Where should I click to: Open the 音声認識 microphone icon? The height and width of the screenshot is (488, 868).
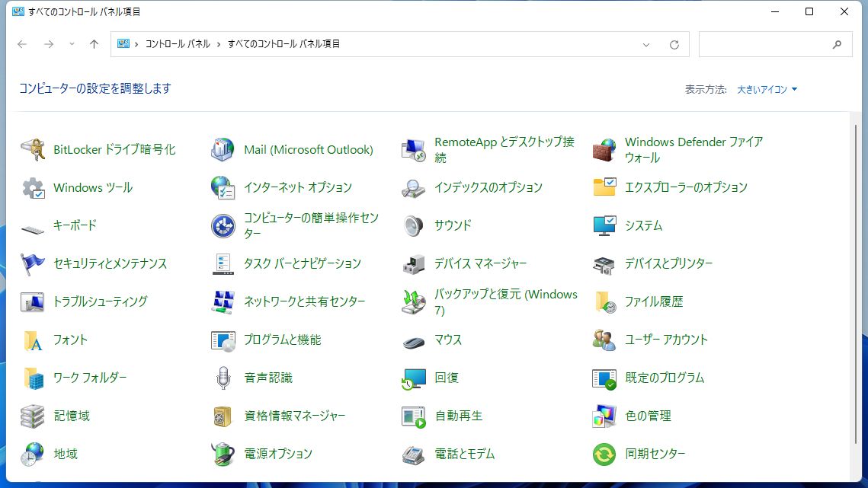click(x=223, y=378)
